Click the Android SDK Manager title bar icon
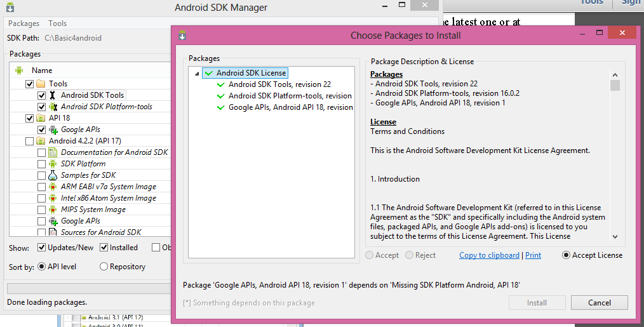This screenshot has height=327, width=644. coord(10,7)
